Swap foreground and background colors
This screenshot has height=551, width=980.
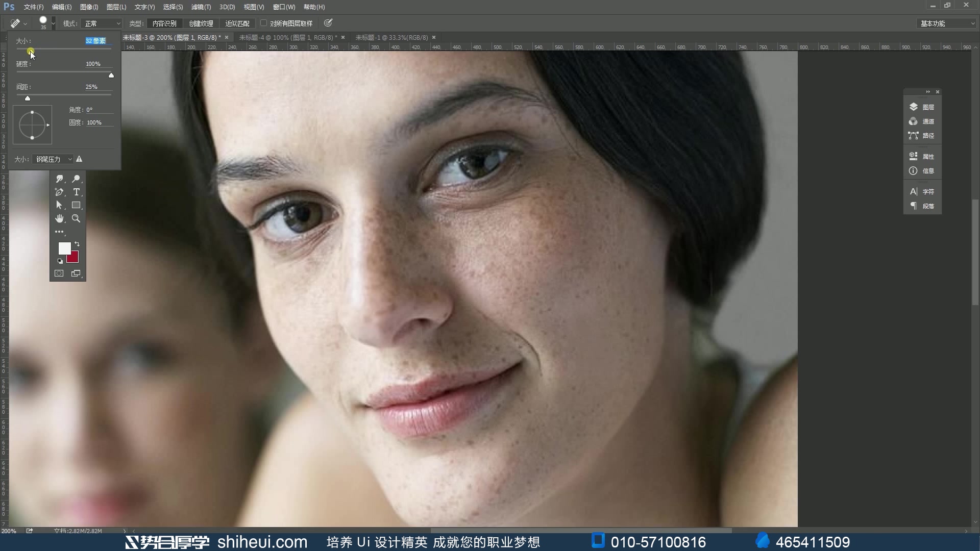(x=77, y=244)
